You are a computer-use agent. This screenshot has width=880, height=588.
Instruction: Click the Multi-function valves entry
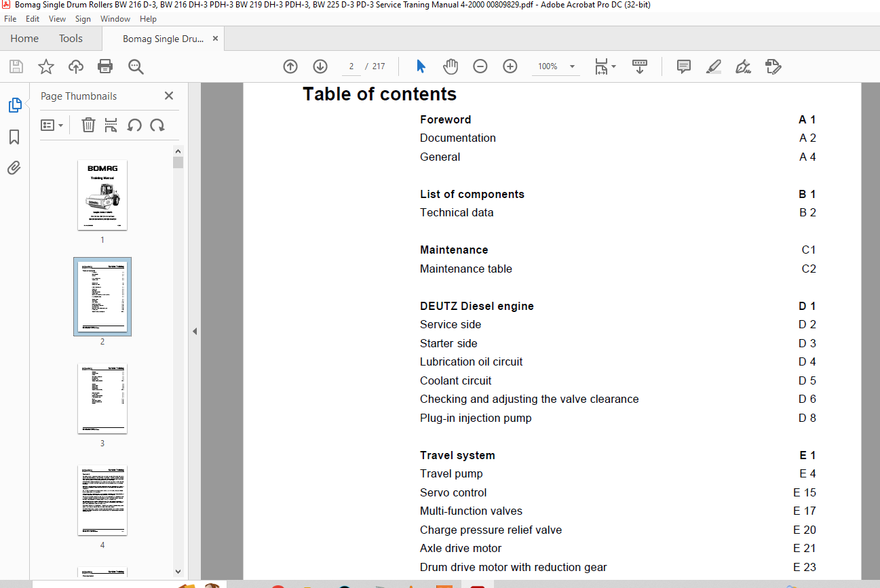click(x=471, y=511)
